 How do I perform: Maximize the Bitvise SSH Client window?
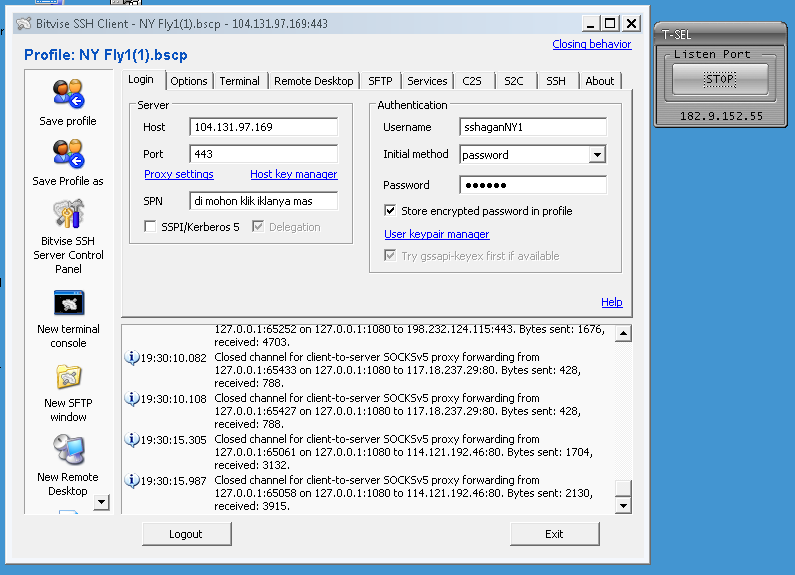(x=610, y=24)
